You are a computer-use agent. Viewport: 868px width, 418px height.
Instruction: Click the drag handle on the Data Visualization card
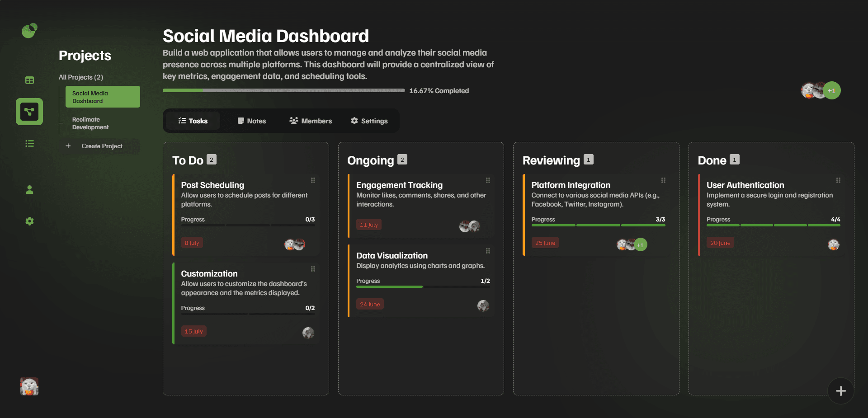tap(488, 251)
